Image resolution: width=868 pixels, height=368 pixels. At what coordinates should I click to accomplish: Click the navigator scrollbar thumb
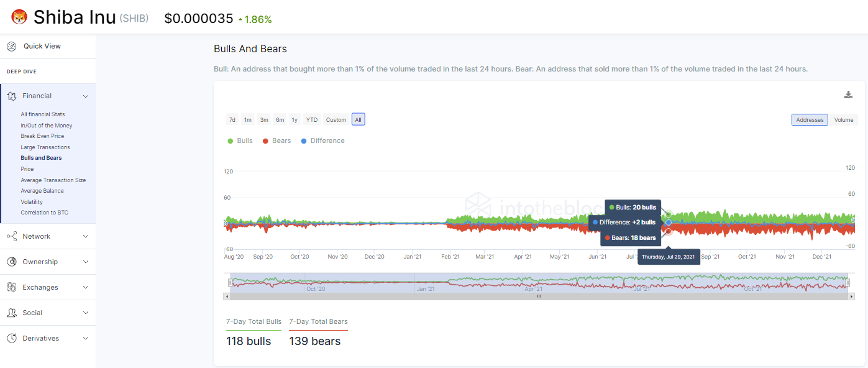[539, 297]
